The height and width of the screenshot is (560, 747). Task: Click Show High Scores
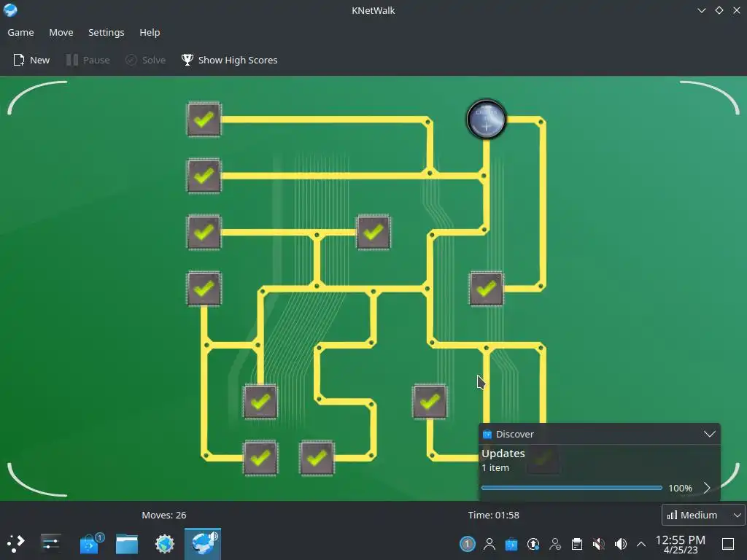(x=229, y=60)
